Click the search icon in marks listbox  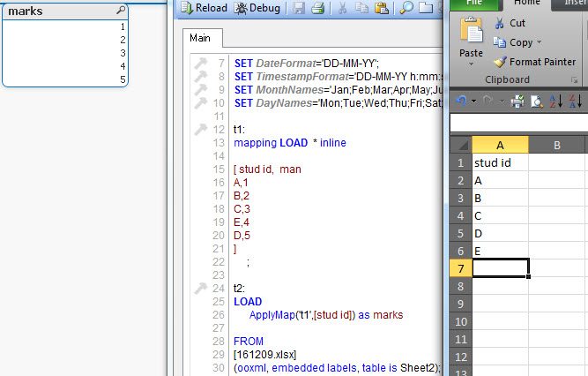coord(121,10)
